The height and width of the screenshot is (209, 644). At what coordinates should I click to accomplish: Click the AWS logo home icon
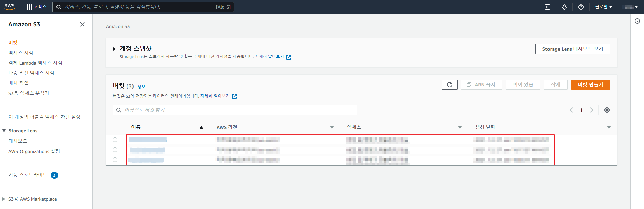9,7
